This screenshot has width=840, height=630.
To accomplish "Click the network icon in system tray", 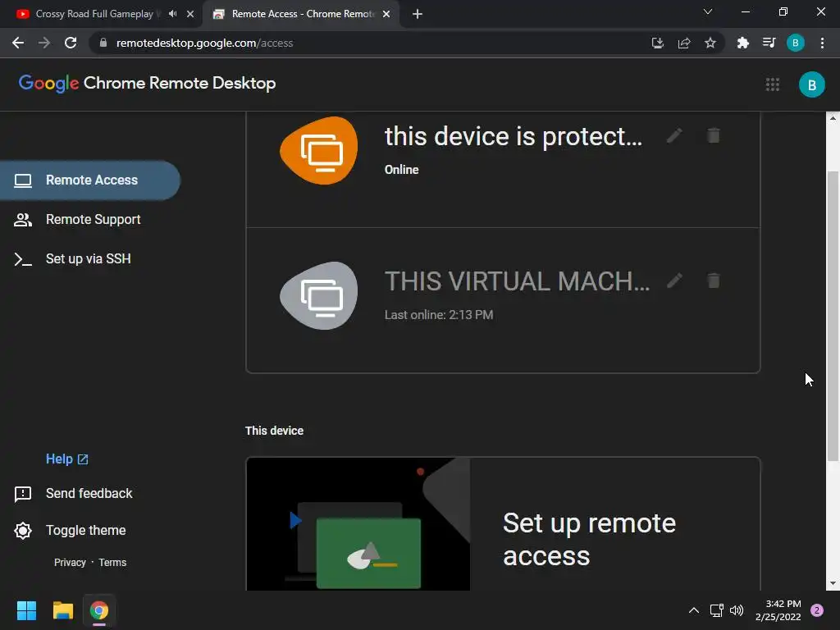I will [x=716, y=610].
